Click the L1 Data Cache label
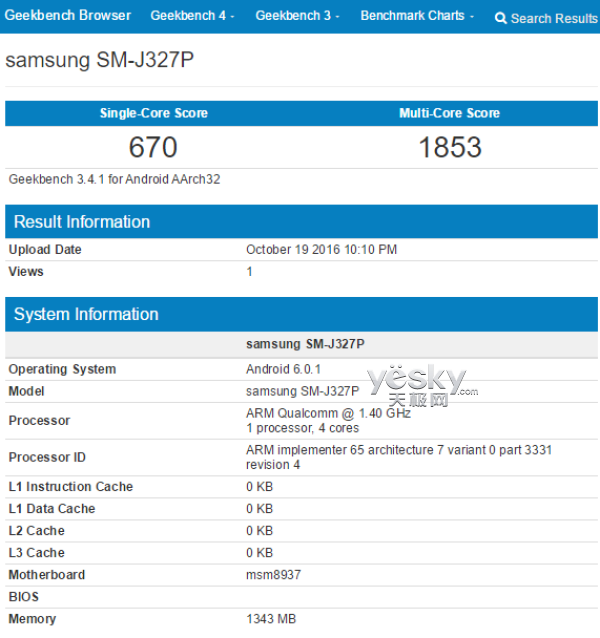600x638 pixels. (x=52, y=509)
